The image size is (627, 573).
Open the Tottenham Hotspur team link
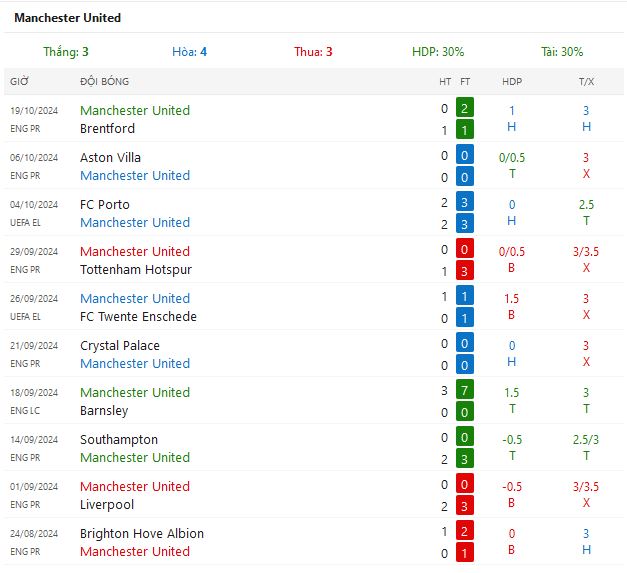tap(136, 270)
